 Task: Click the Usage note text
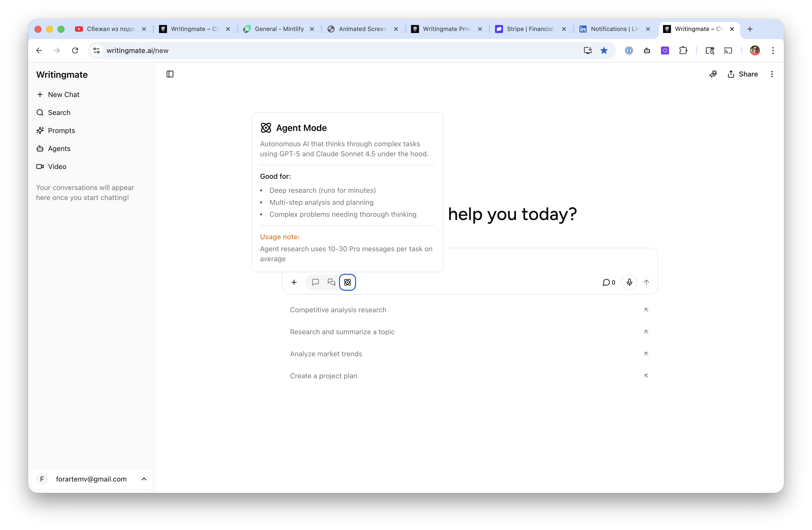click(x=280, y=237)
